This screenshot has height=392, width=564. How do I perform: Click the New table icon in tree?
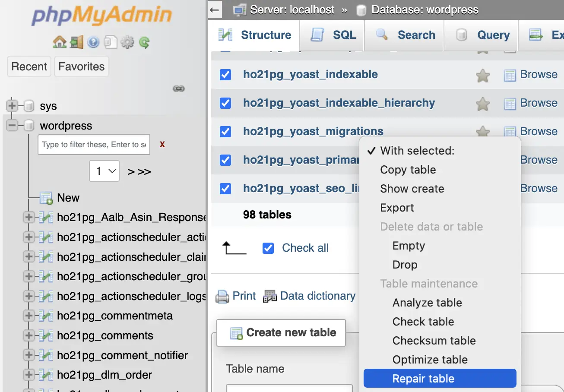pyautogui.click(x=46, y=198)
